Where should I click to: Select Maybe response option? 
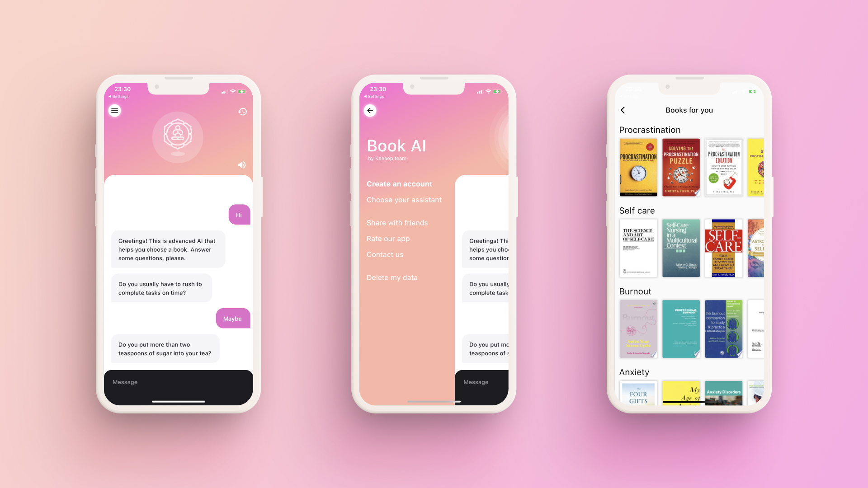(232, 318)
